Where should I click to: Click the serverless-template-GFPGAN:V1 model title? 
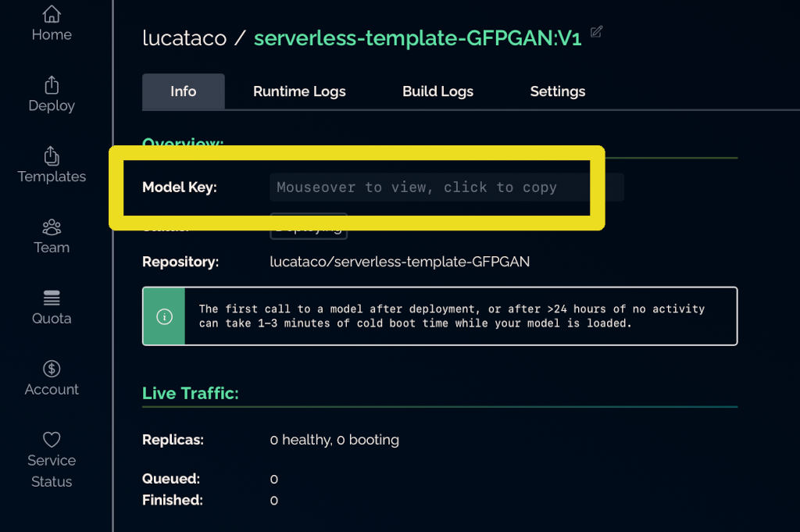417,38
